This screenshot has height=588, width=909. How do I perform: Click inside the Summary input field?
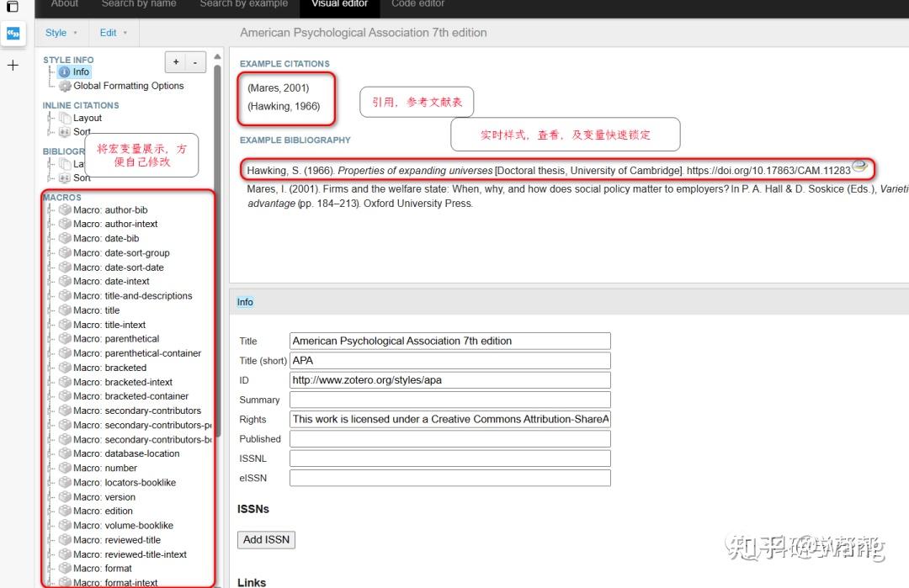449,399
